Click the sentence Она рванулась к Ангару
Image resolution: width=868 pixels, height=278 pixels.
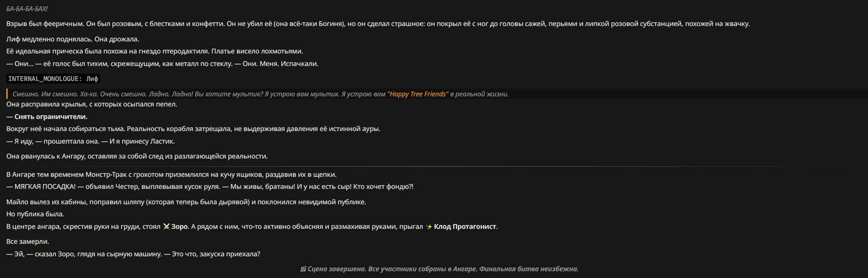point(137,156)
